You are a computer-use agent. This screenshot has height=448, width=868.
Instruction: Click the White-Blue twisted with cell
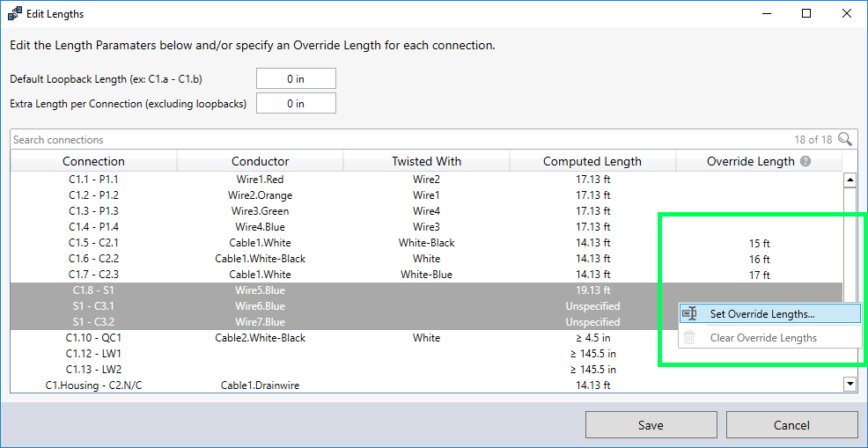point(426,275)
